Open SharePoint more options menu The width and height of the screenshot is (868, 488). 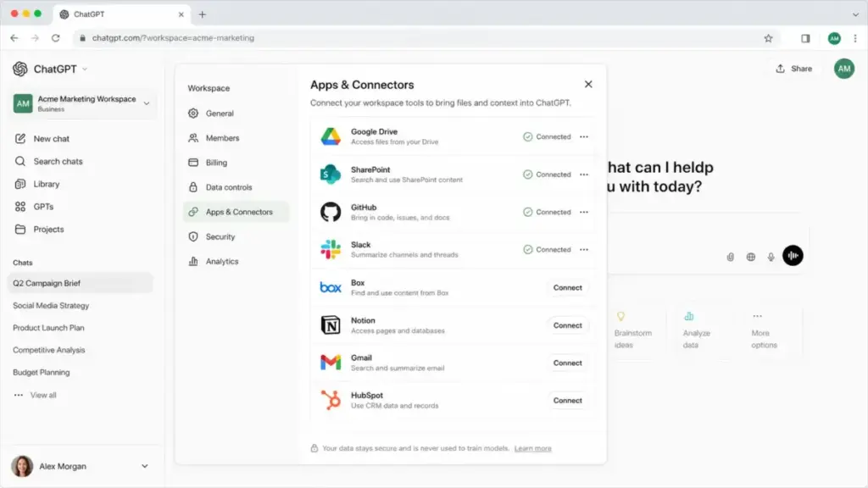584,175
